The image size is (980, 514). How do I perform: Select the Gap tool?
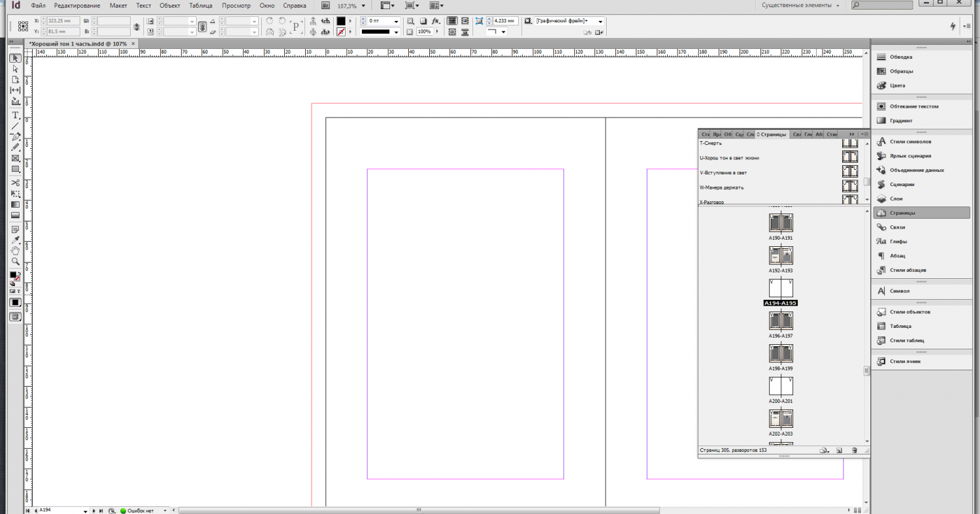click(15, 90)
